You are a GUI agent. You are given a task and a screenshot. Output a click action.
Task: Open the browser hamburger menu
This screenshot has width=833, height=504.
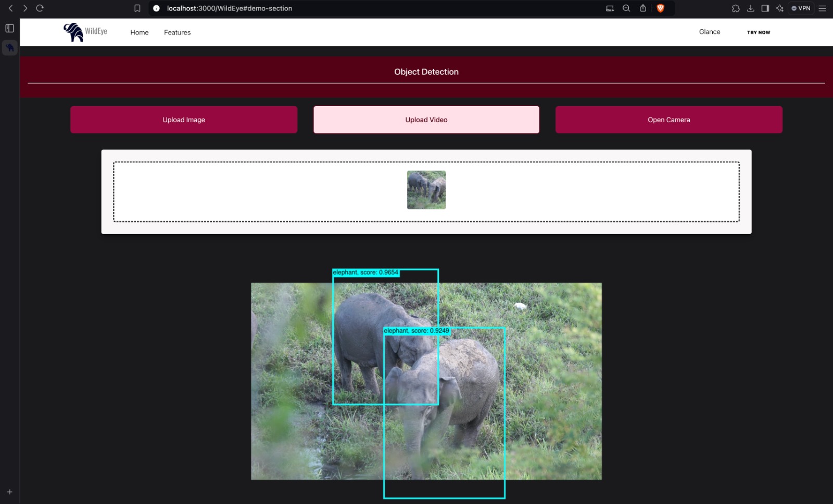(822, 8)
